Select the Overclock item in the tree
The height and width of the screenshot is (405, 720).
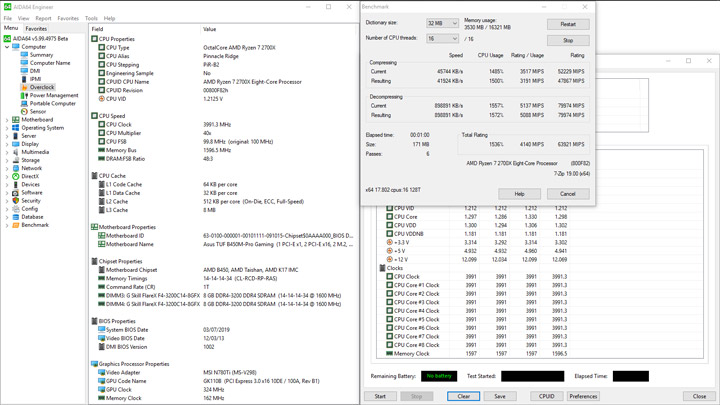[x=41, y=87]
